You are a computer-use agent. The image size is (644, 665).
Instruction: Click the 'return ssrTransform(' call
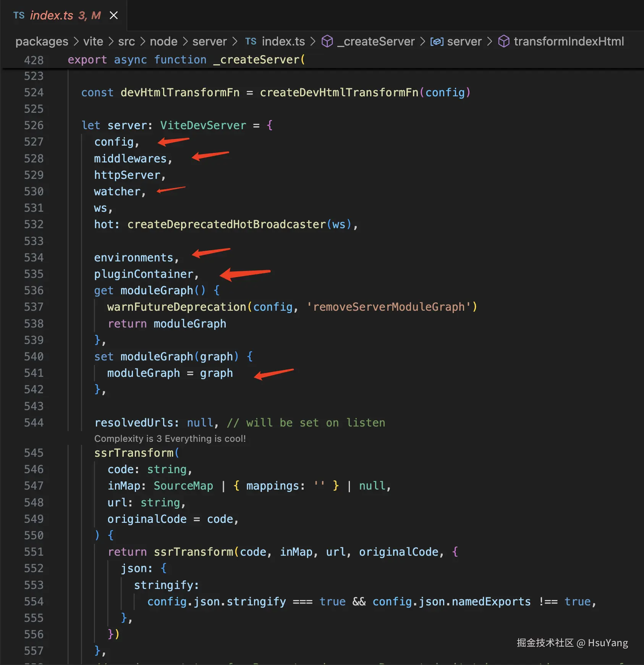[173, 552]
